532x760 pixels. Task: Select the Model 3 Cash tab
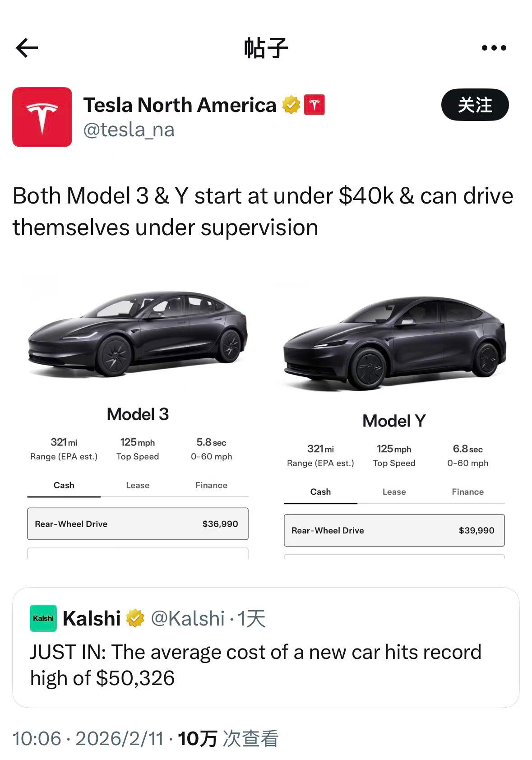coord(64,486)
